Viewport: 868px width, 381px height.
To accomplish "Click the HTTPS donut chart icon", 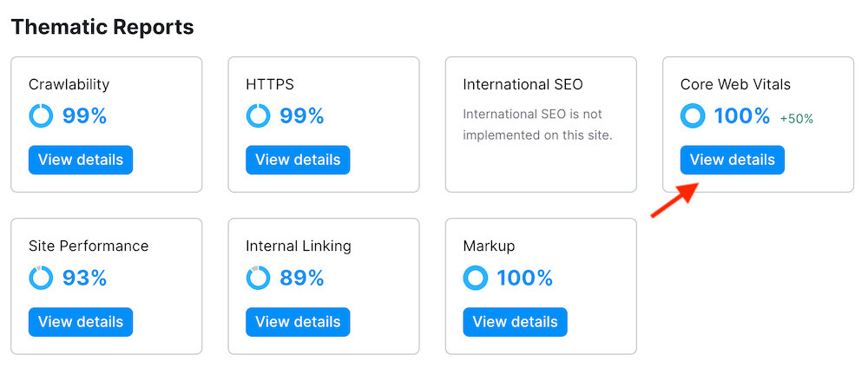I will coord(258,116).
